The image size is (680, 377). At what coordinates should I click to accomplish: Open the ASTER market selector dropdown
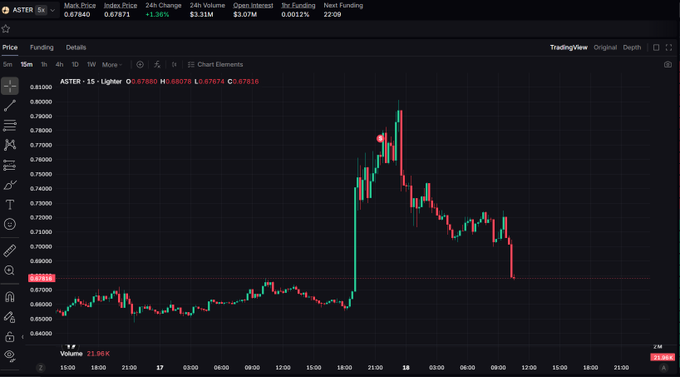coord(53,10)
